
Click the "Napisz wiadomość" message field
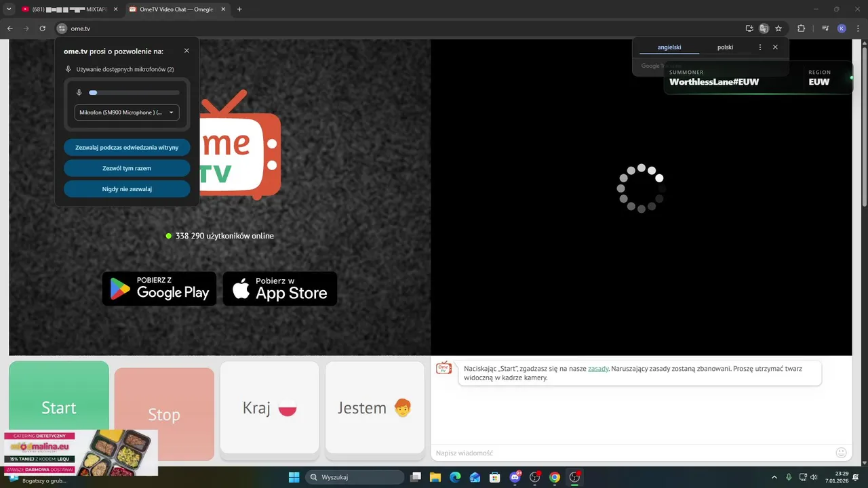point(631,453)
